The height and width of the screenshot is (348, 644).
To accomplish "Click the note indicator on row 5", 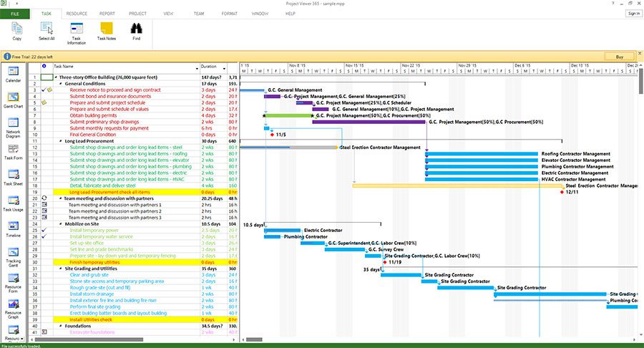I will 44,102.
